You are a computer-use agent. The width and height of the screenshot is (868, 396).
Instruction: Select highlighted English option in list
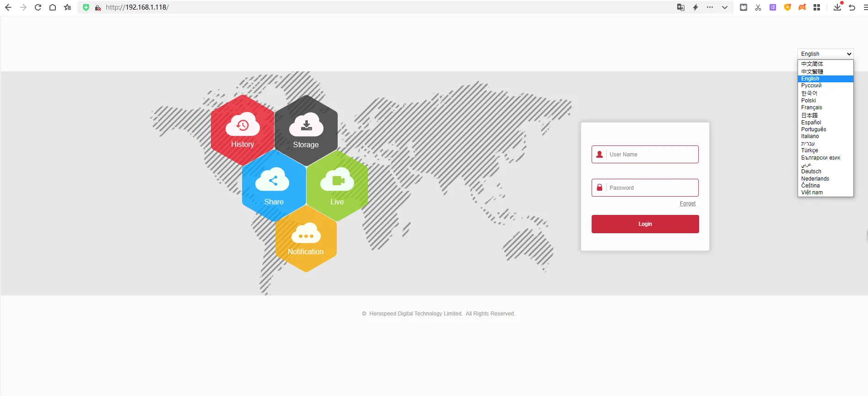pos(825,79)
